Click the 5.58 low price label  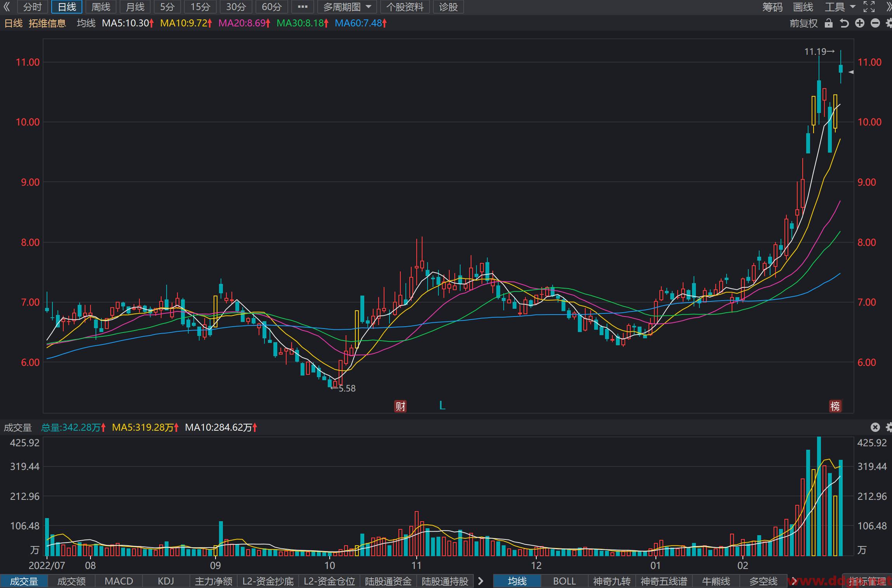[343, 388]
